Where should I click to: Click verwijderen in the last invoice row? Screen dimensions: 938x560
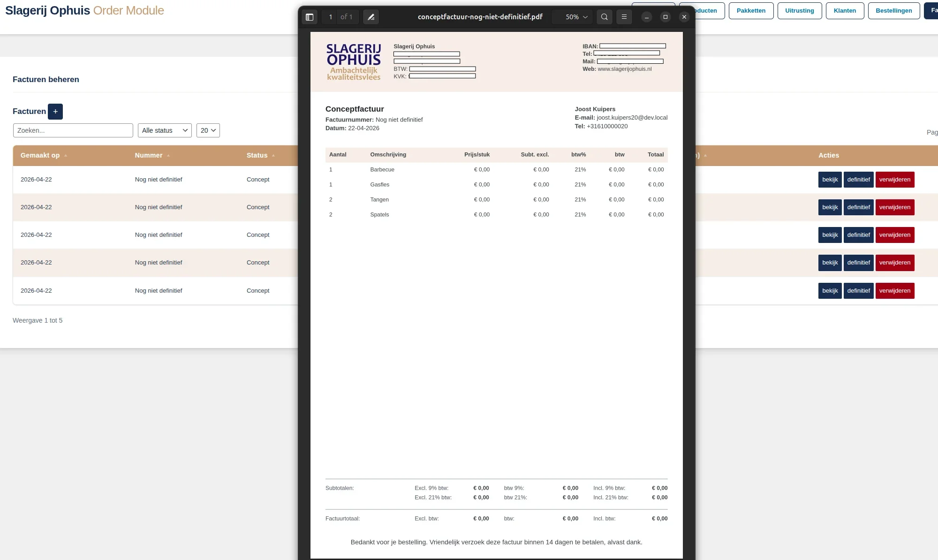point(895,291)
